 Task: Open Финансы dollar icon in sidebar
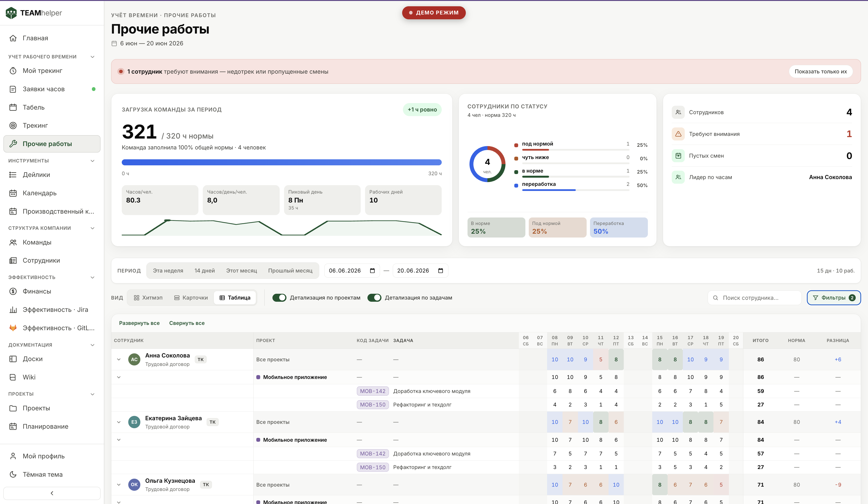13,291
